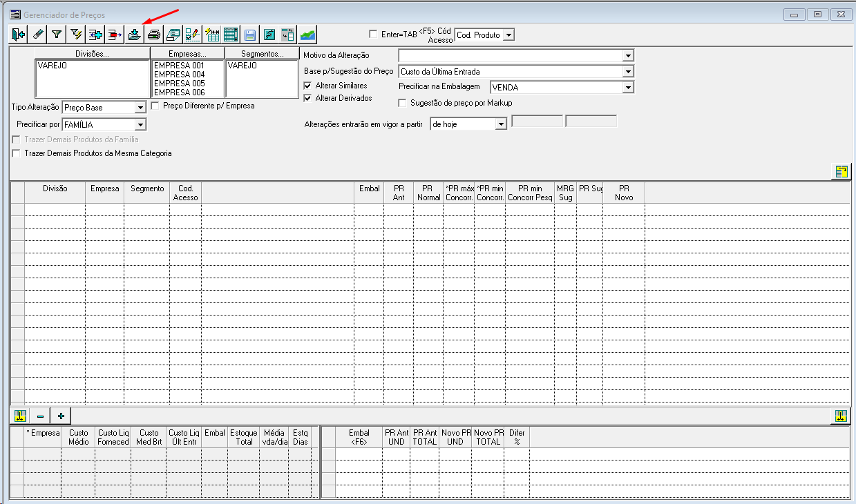This screenshot has height=504, width=856.
Task: Click the eraser clear icon
Action: [37, 34]
